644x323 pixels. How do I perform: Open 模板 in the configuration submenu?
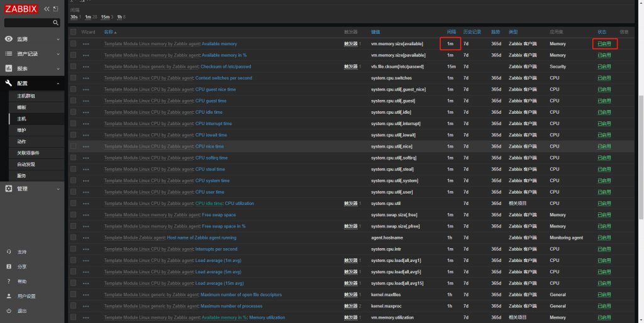[21, 107]
